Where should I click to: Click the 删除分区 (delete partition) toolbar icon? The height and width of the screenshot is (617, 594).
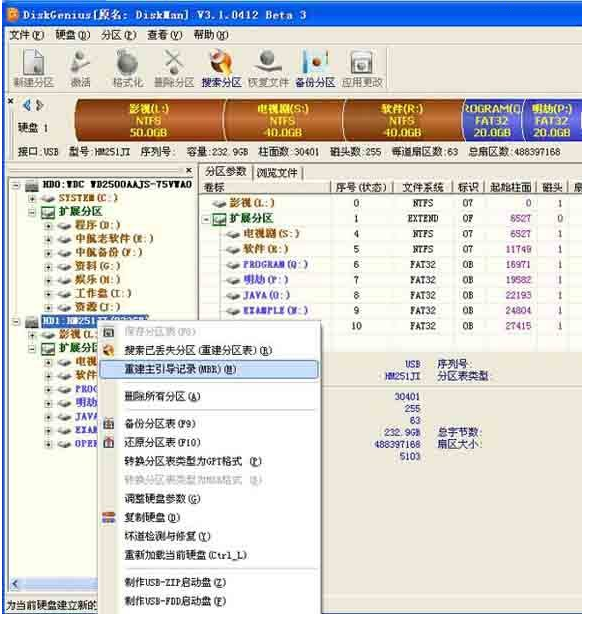click(x=174, y=68)
